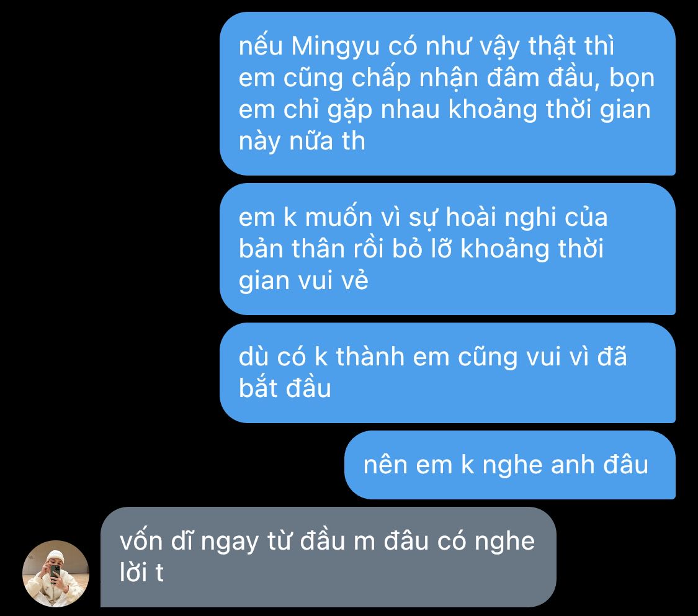Screen dimensions: 698x616
Task: Select the message starting with 'nếu Mingyu có'
Action: click(447, 94)
